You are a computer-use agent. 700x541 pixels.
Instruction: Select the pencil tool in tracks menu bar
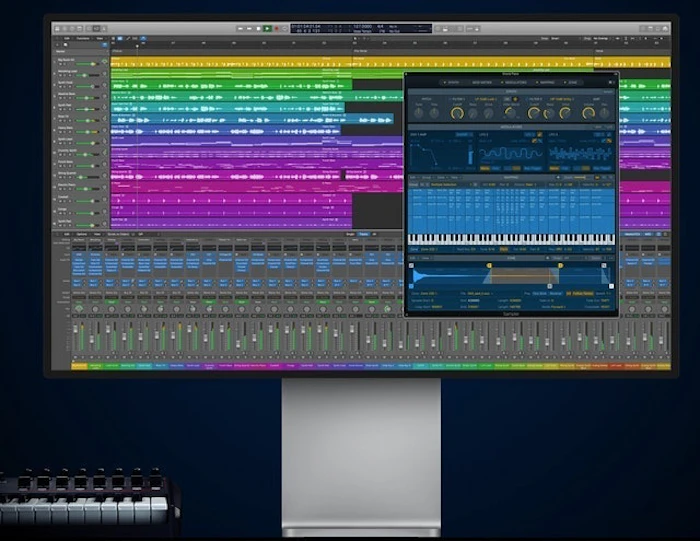[x=128, y=39]
